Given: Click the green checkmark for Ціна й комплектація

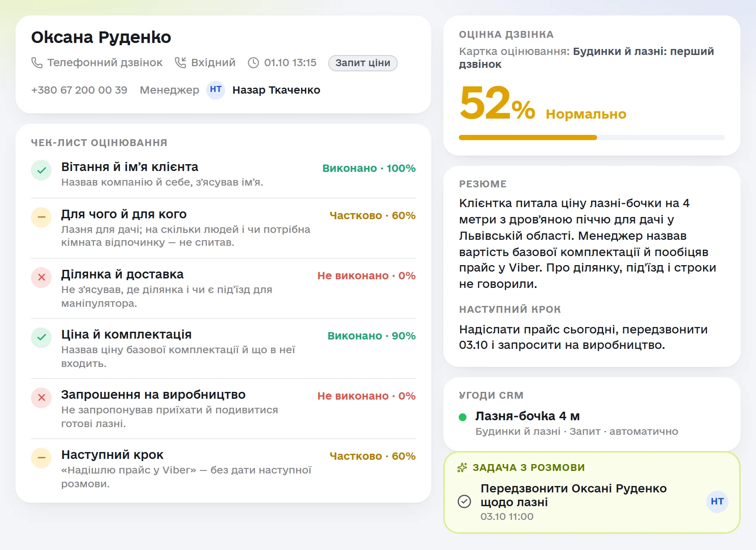Looking at the screenshot, I should pyautogui.click(x=41, y=338).
